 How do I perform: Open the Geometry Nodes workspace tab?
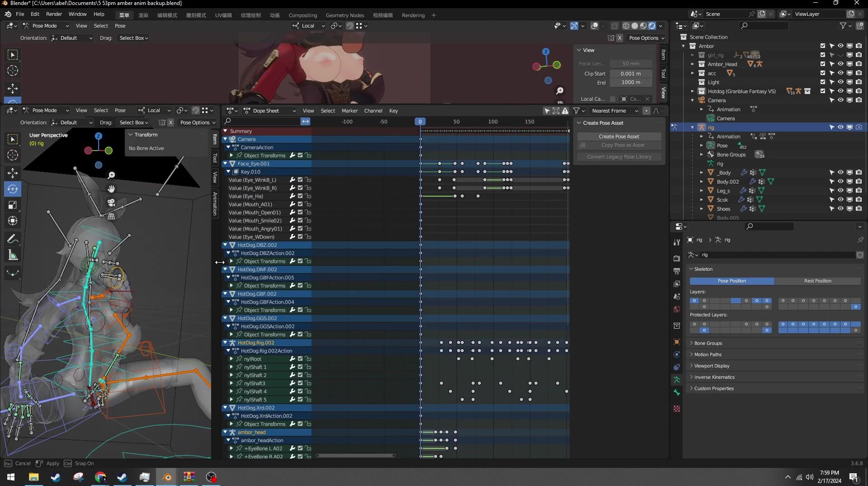coord(344,15)
